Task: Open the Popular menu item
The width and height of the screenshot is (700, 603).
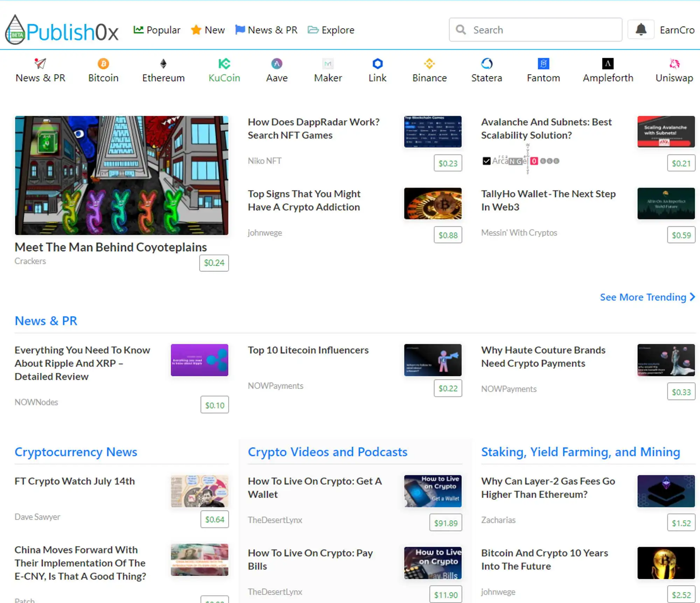Action: [x=157, y=30]
